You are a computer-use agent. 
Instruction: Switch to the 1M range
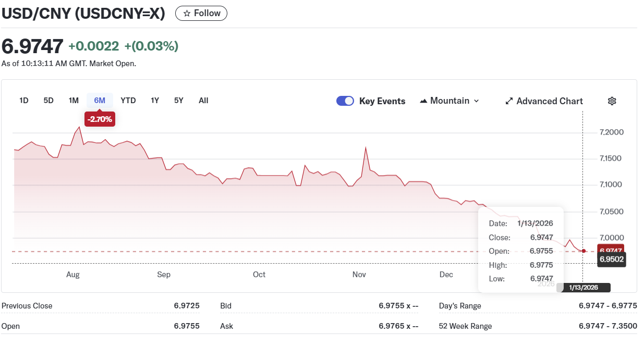pos(74,101)
